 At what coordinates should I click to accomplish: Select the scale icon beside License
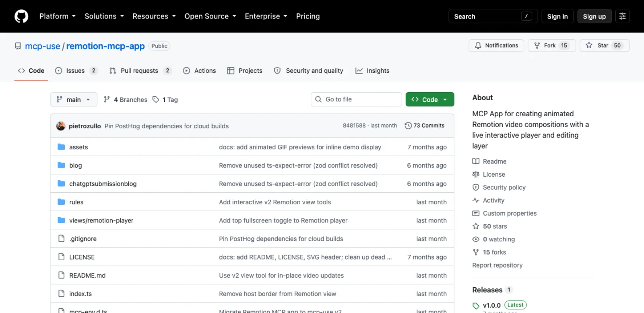point(476,174)
